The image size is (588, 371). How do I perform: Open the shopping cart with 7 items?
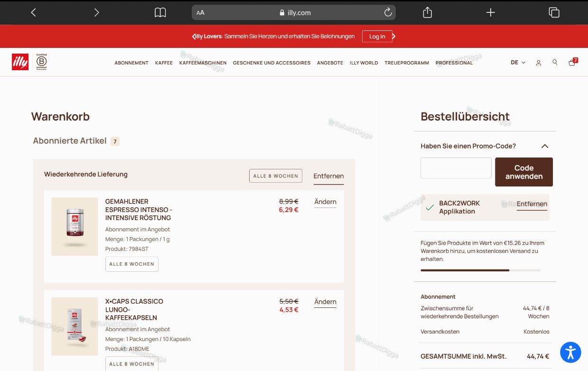click(x=572, y=62)
